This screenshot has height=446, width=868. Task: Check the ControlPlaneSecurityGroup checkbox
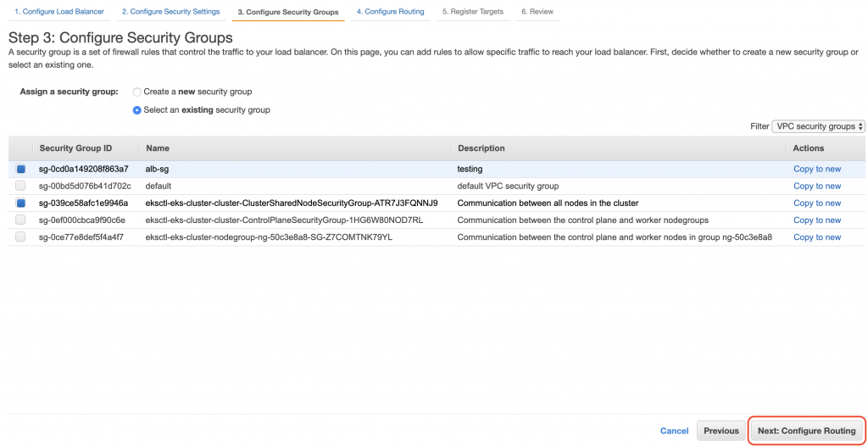(x=21, y=220)
